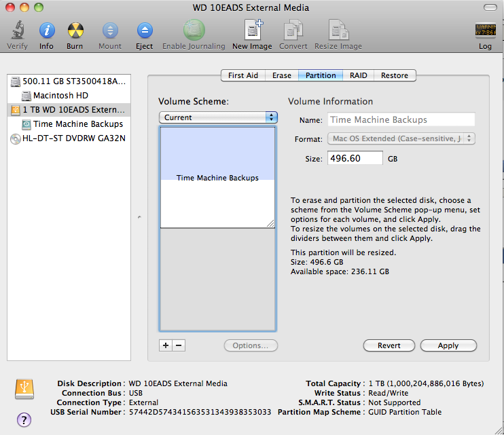Open the Partition tab
Screen dimensions: 504x435
[321, 75]
